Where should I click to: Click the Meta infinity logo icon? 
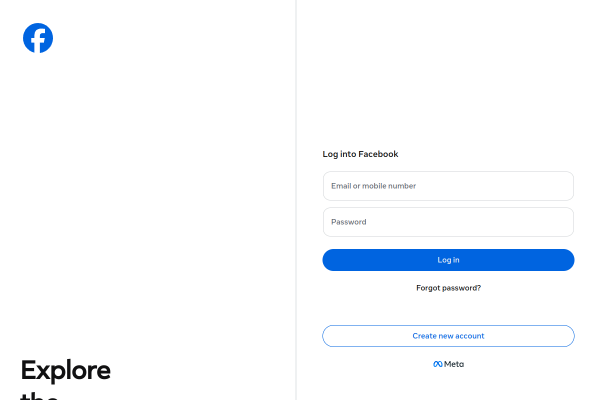pyautogui.click(x=437, y=364)
